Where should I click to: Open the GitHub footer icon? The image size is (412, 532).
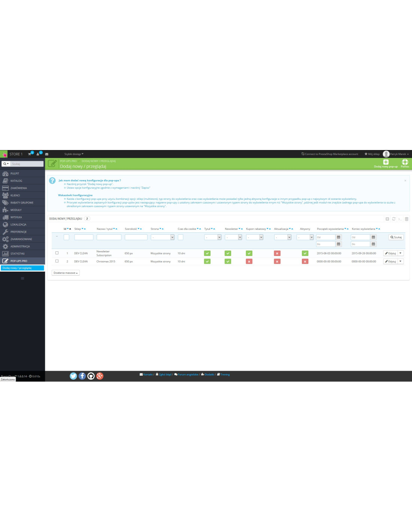[x=91, y=376]
